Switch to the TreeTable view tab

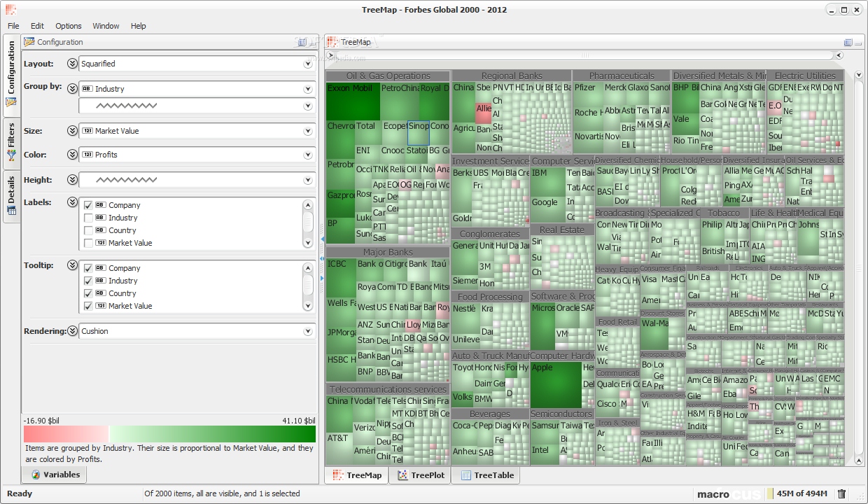click(486, 475)
